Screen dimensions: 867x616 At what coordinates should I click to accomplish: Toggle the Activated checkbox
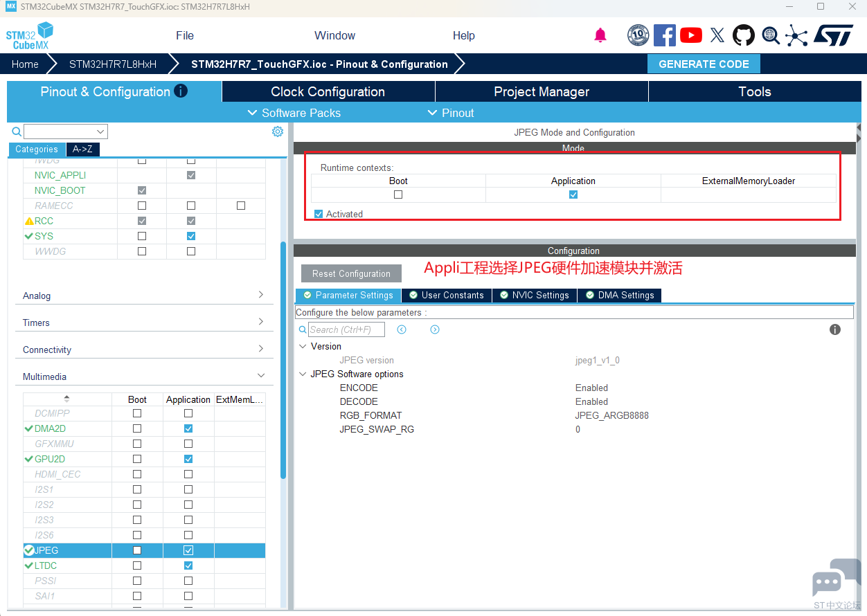[x=319, y=214]
